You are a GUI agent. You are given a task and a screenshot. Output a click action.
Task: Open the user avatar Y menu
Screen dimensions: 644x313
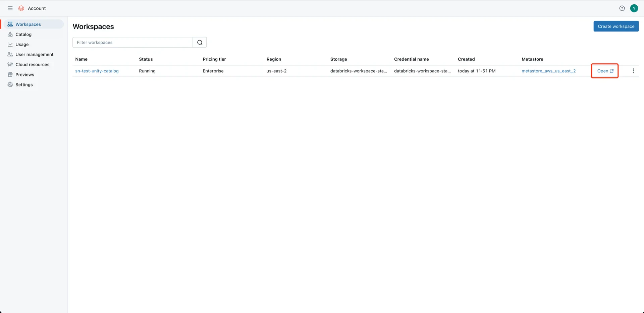[634, 8]
